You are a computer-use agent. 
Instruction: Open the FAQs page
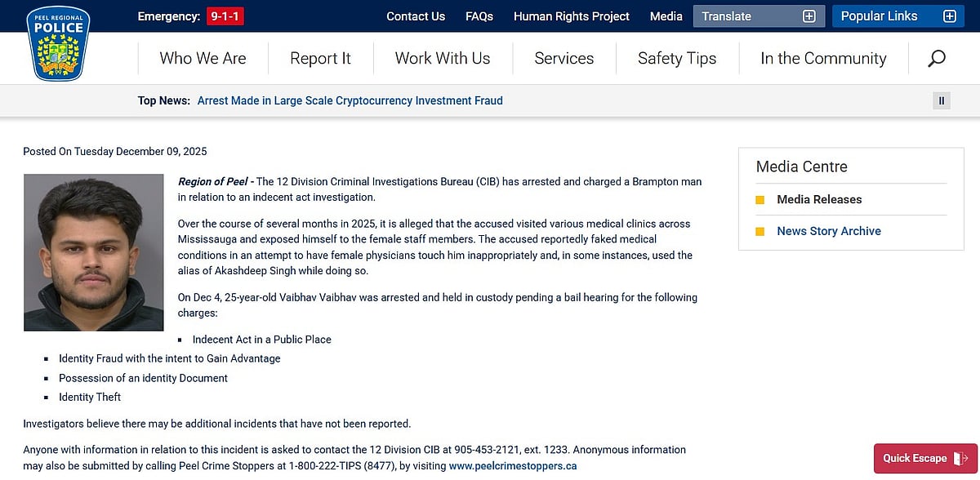[479, 16]
